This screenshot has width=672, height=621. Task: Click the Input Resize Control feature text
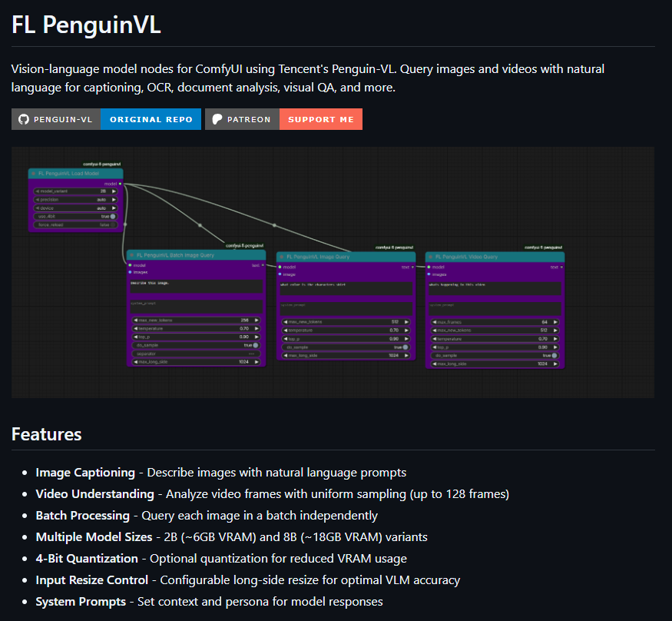coord(248,579)
